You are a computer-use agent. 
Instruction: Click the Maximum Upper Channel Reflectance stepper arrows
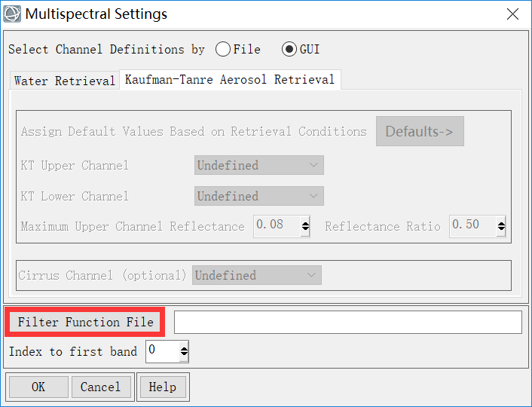(305, 225)
